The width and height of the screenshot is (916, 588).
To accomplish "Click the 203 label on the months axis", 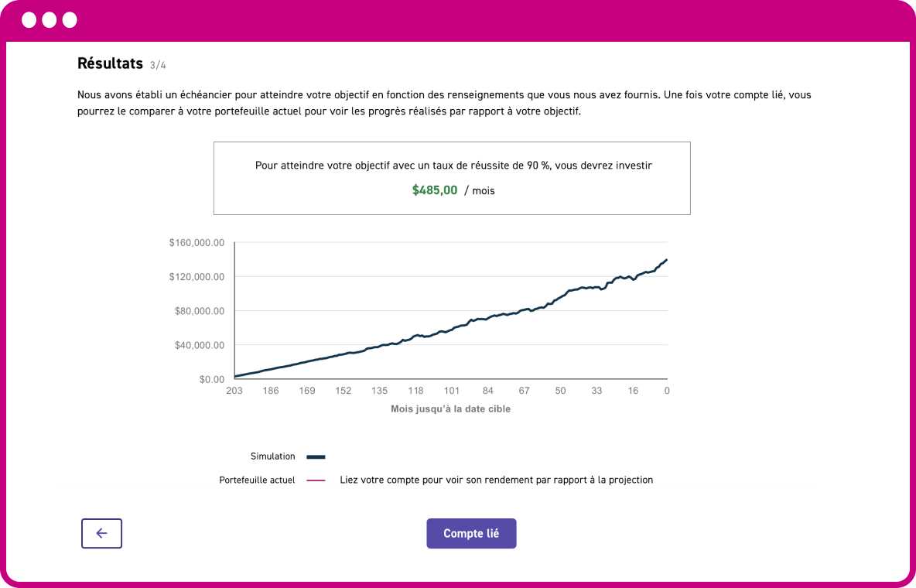I will pos(234,391).
